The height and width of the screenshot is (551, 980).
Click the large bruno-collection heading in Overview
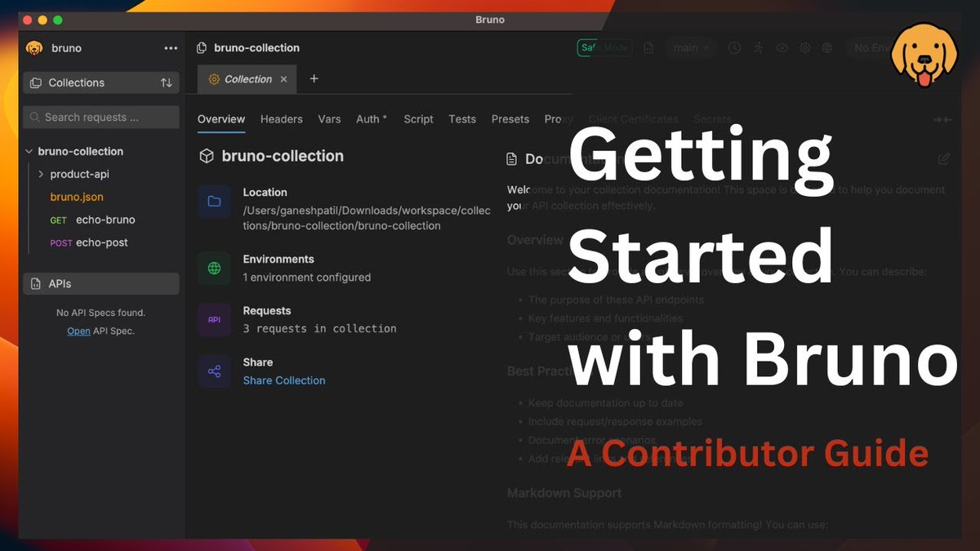(283, 156)
